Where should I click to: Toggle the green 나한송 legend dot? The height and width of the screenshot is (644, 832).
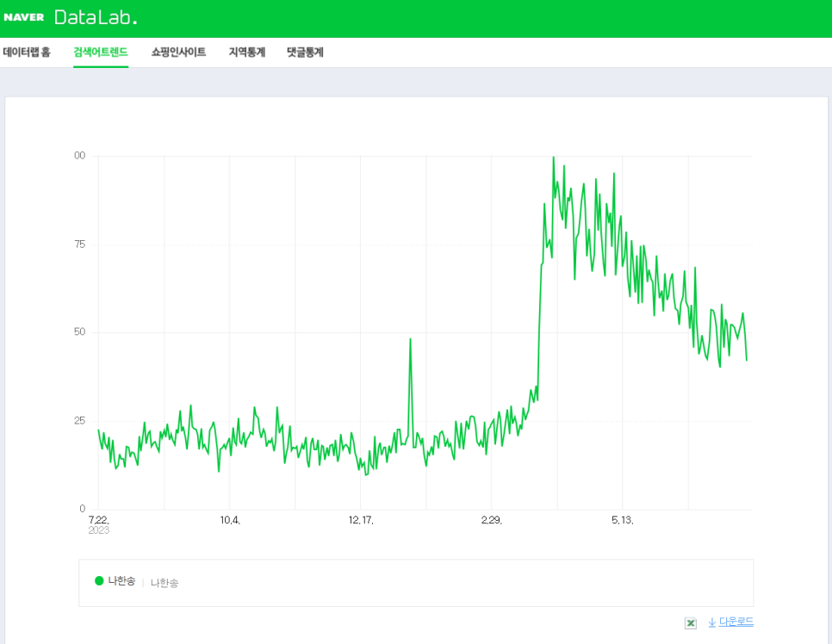tap(99, 581)
